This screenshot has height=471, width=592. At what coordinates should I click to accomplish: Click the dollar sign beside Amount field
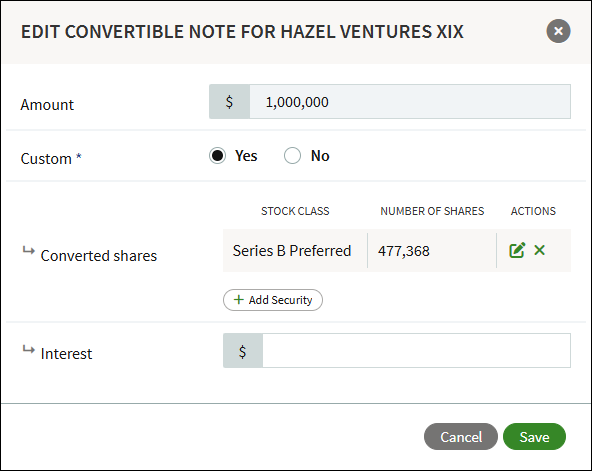(x=229, y=102)
